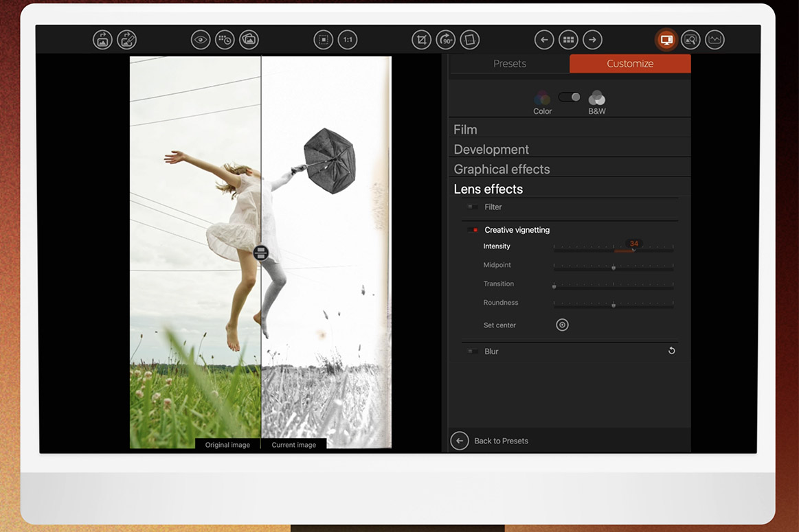Show the histogram panel icon
The width and height of the screenshot is (799, 532).
(714, 40)
